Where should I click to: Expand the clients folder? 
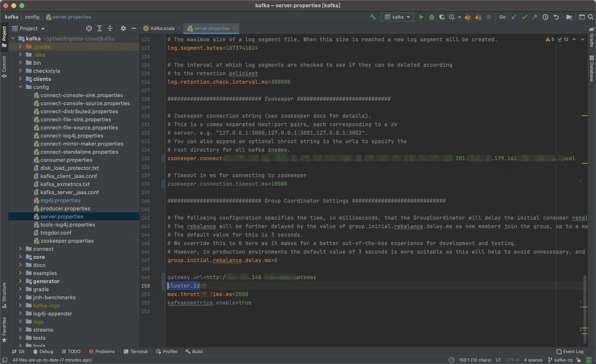click(x=20, y=79)
